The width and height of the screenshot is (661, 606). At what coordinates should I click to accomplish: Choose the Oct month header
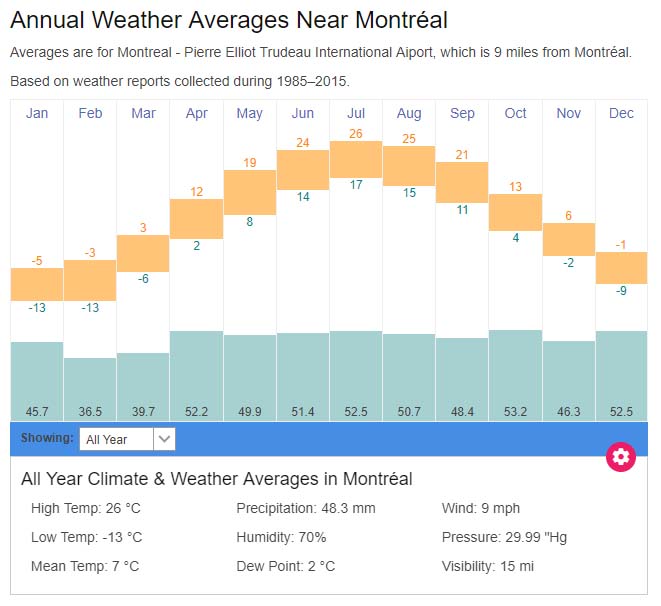pos(515,113)
